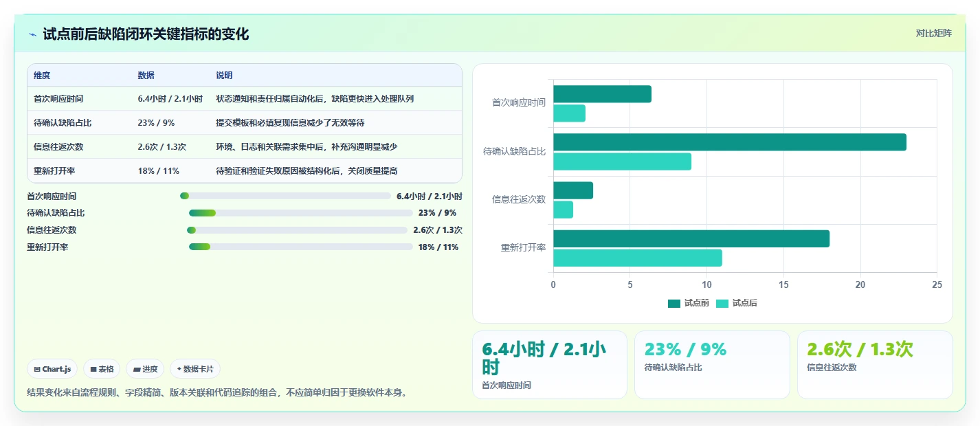Viewport: 980px width, 426px height.
Task: Click the 待确认缺陷占比 chart axis label
Action: 515,151
